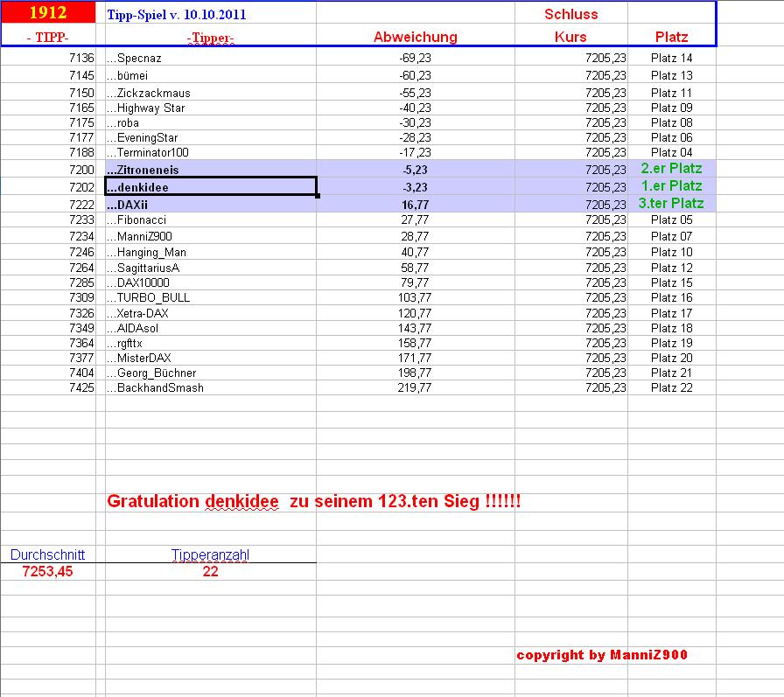This screenshot has height=697, width=784.
Task: Select the active cell ...denkidee
Action: [x=211, y=187]
